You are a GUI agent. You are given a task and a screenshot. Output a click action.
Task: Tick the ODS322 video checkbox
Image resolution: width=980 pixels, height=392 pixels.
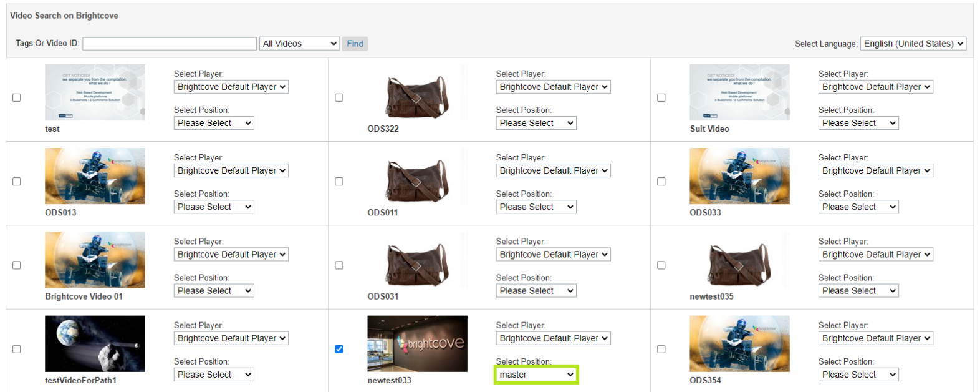(x=339, y=97)
